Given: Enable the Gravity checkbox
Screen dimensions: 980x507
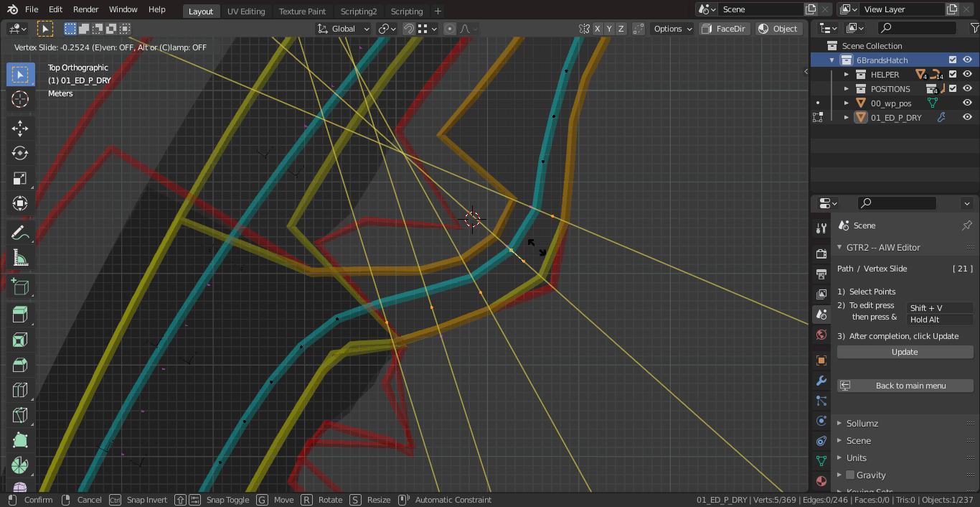Looking at the screenshot, I should click(x=850, y=475).
